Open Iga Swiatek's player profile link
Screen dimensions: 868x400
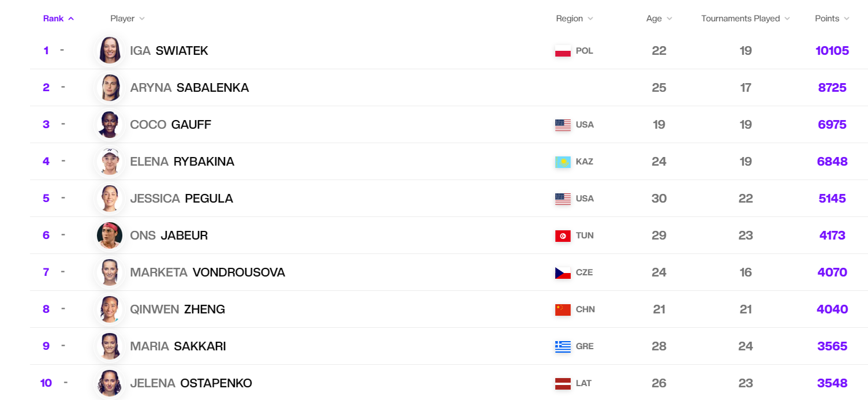(x=169, y=51)
